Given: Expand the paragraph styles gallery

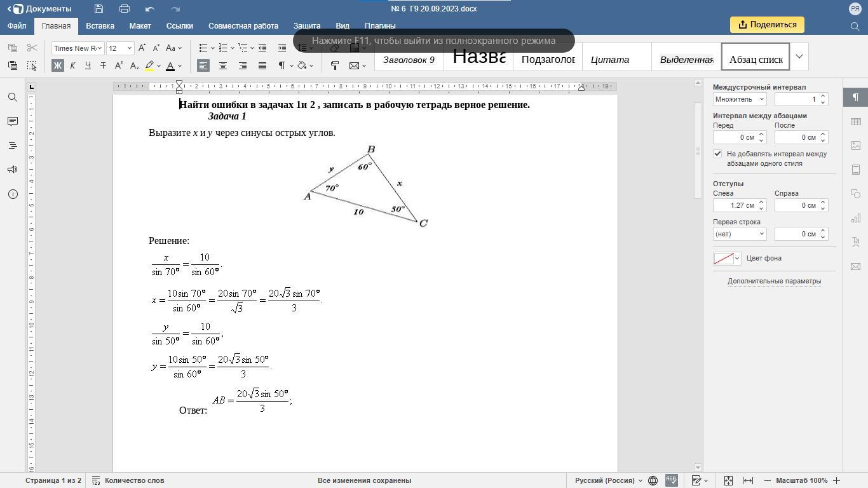Looking at the screenshot, I should click(x=799, y=57).
